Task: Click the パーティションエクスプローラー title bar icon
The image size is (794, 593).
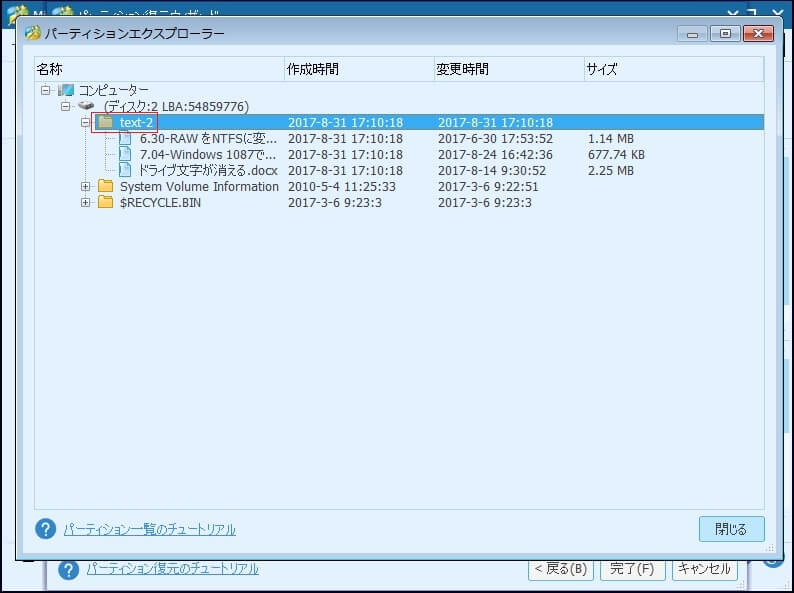Action: click(x=33, y=33)
